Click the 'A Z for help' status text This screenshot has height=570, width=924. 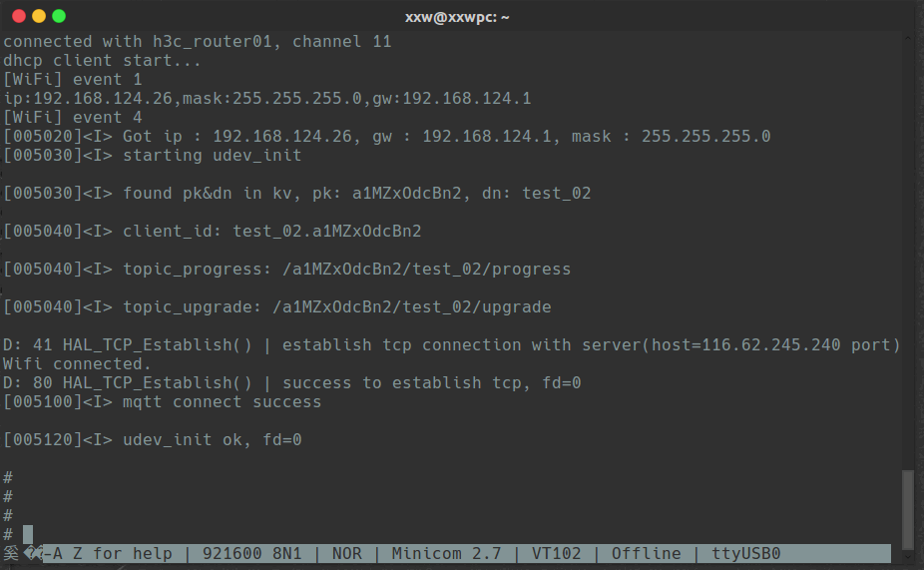pos(113,553)
